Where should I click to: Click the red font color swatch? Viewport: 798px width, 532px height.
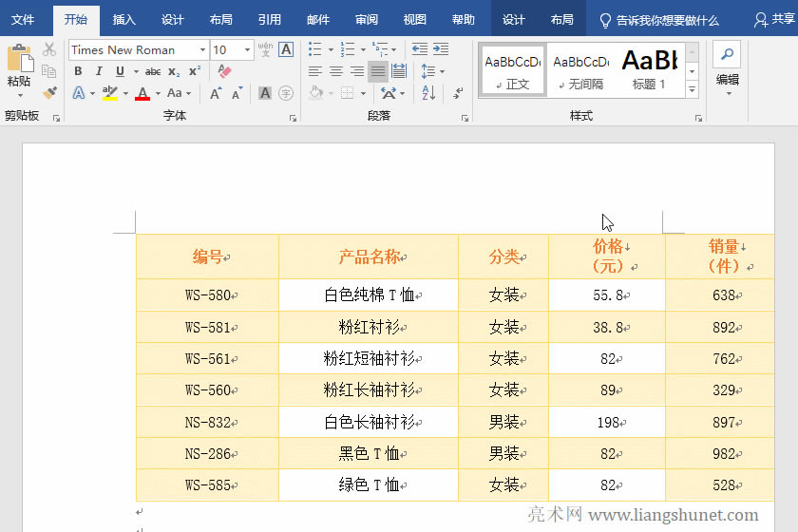click(142, 93)
